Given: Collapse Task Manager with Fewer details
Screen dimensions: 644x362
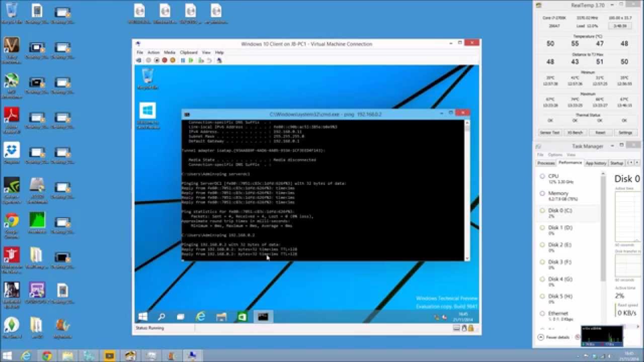Looking at the screenshot, I should pyautogui.click(x=554, y=337).
